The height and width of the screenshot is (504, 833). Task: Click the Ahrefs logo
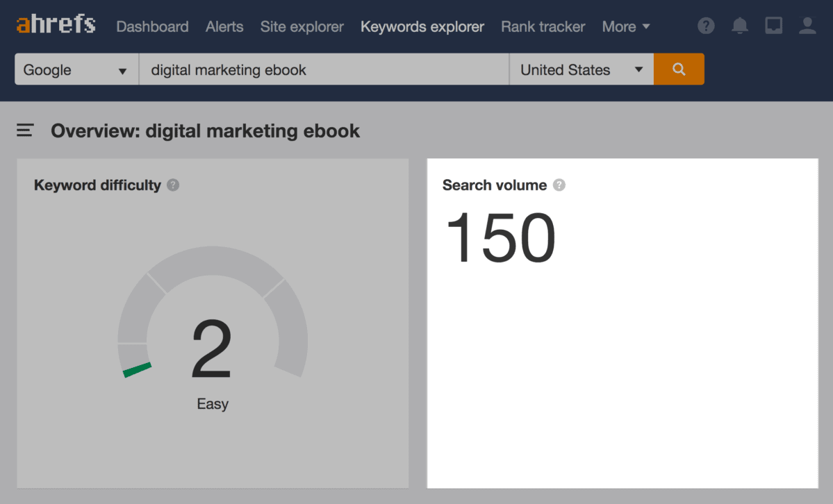(x=56, y=24)
